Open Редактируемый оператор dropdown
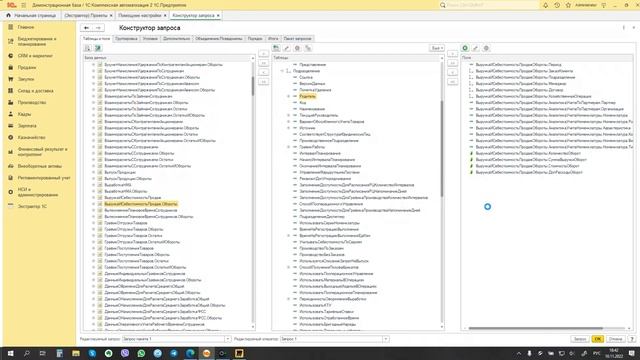 pyautogui.click(x=385, y=339)
